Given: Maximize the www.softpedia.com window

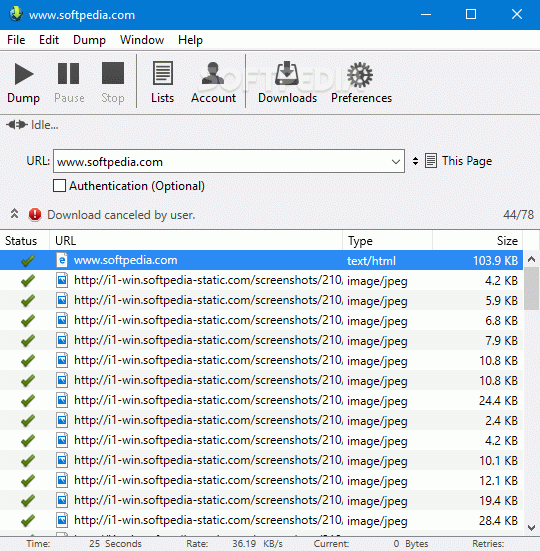Looking at the screenshot, I should pos(471,14).
